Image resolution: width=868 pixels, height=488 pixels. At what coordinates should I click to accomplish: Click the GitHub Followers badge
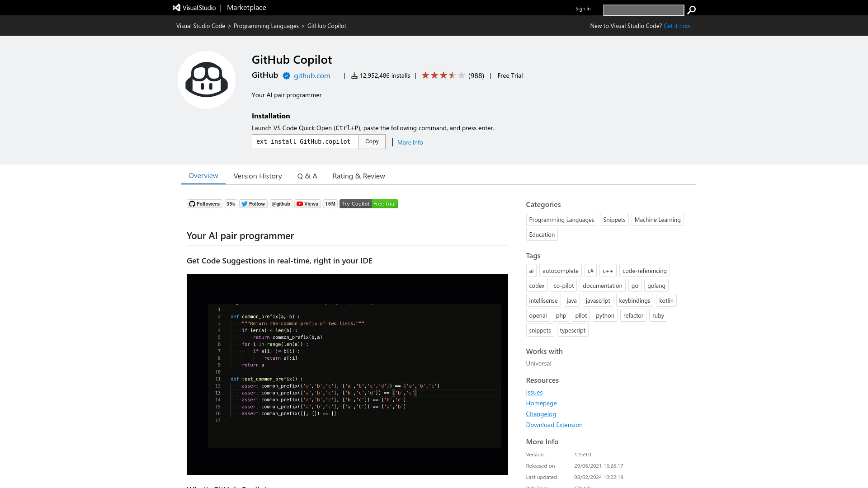205,204
